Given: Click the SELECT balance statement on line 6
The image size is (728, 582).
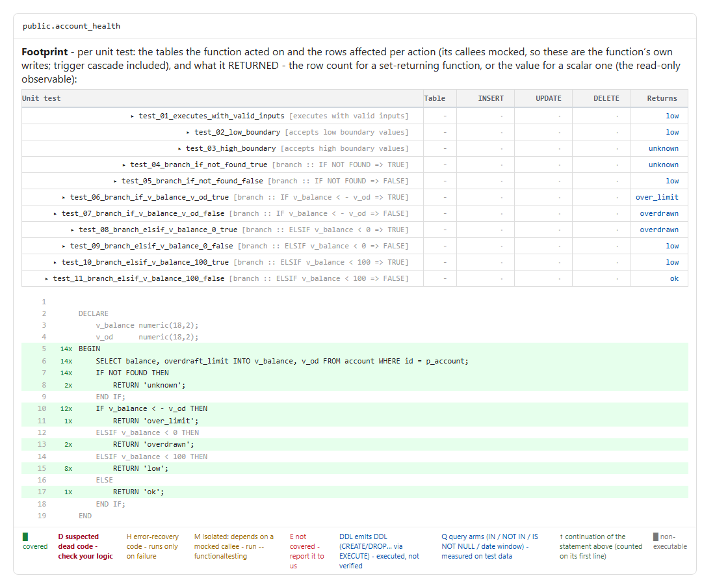Looking at the screenshot, I should coord(282,362).
